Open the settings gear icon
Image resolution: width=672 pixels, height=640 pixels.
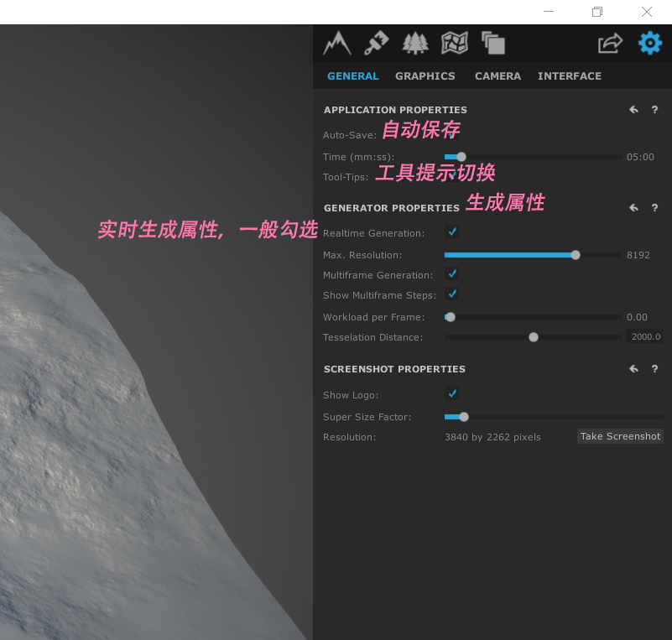pos(649,43)
